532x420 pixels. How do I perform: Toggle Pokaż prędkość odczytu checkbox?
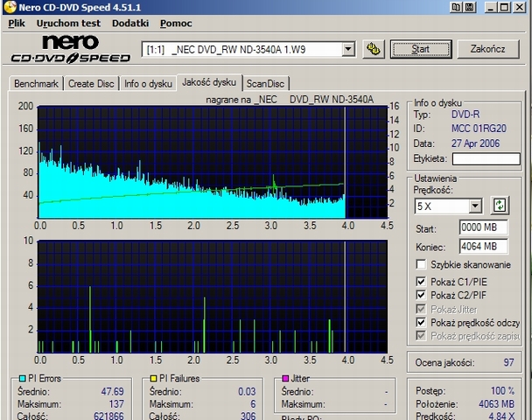click(421, 322)
